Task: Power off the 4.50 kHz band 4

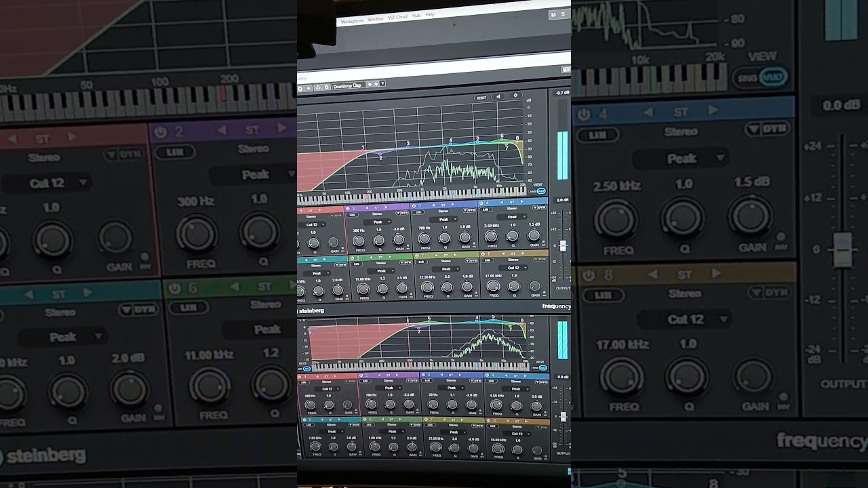Action: point(487,375)
